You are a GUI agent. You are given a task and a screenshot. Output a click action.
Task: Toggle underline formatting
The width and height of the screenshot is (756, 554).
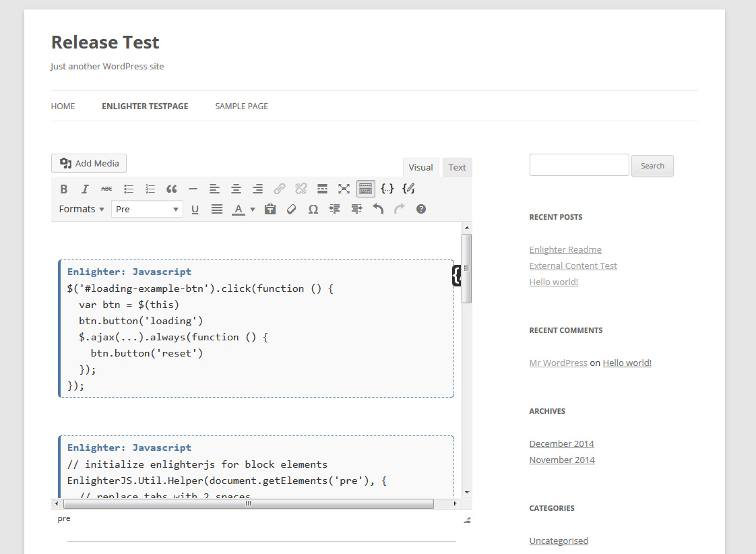(195, 209)
